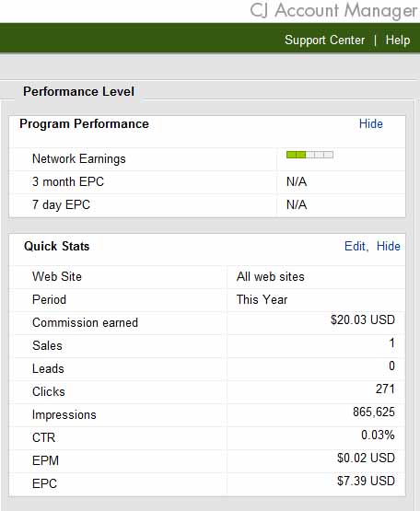Click the Quick Stats heading
This screenshot has width=420, height=511.
57,246
